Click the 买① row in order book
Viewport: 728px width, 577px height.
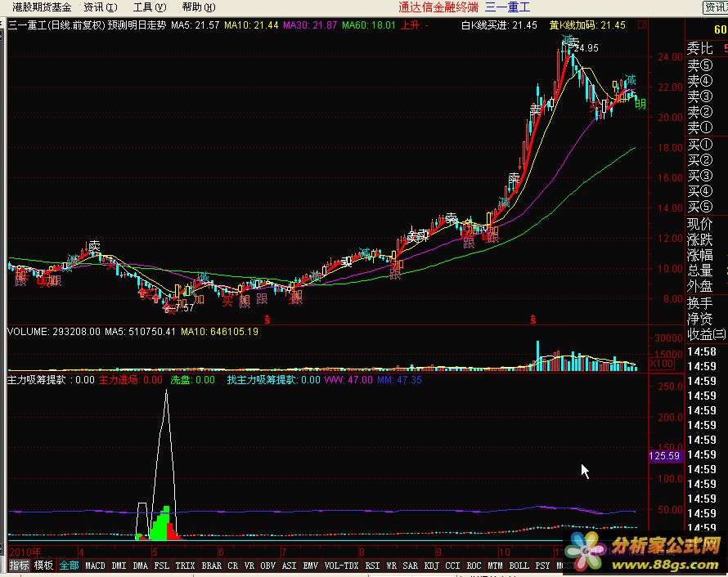click(x=707, y=145)
